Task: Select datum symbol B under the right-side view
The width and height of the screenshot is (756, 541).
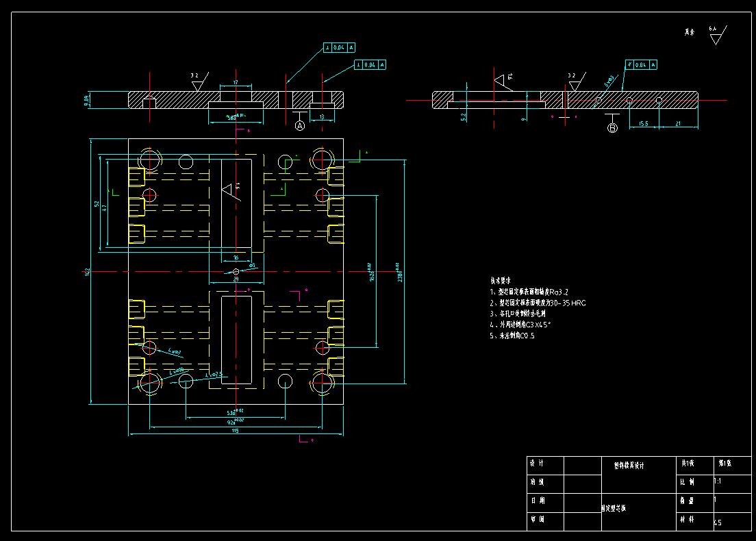Action: [x=612, y=128]
